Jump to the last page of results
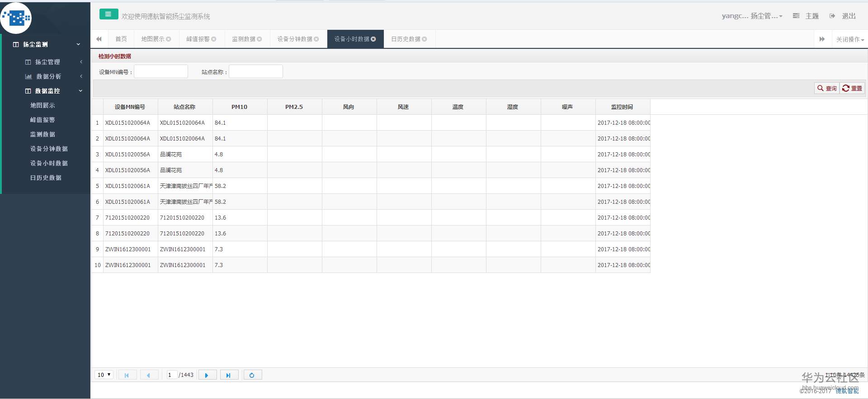The image size is (868, 399). [x=229, y=375]
